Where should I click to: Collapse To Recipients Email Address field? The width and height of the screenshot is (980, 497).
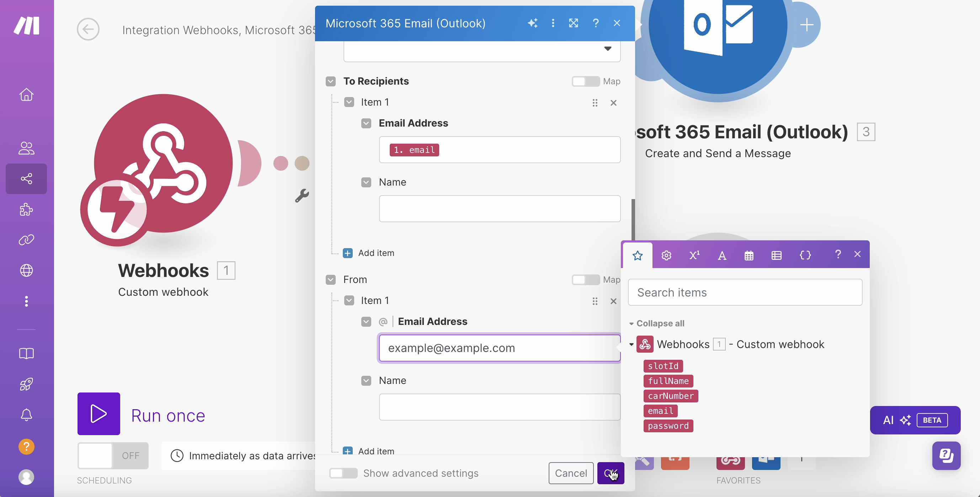pyautogui.click(x=366, y=123)
